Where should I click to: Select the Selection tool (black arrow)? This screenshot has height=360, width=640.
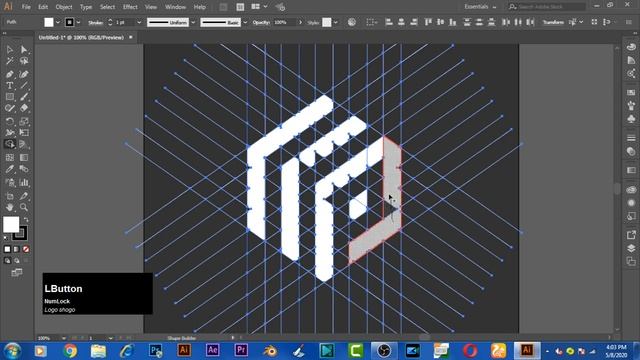pos(9,49)
